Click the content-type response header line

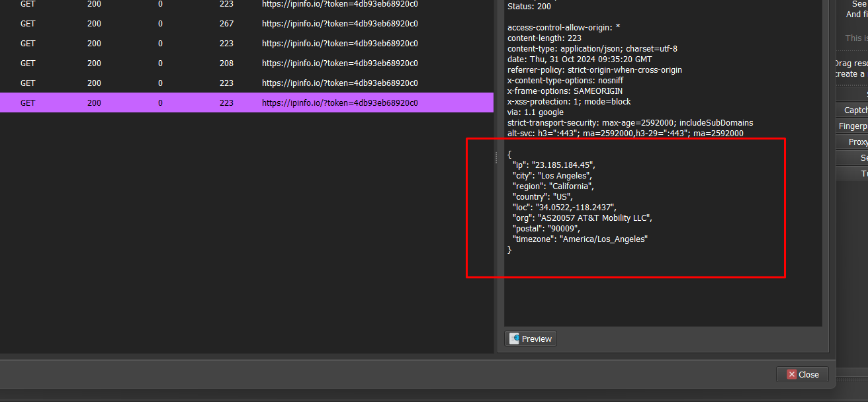tap(592, 49)
